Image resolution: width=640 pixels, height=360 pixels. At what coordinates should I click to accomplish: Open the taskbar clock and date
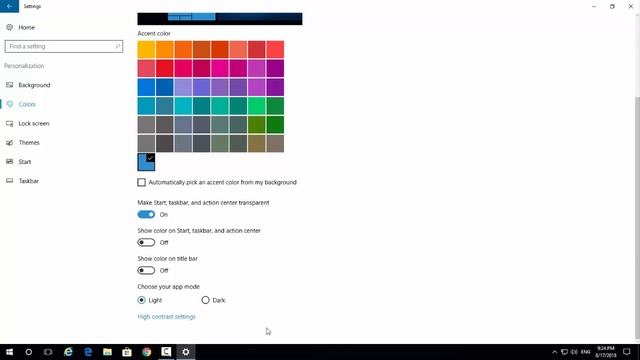(606, 352)
